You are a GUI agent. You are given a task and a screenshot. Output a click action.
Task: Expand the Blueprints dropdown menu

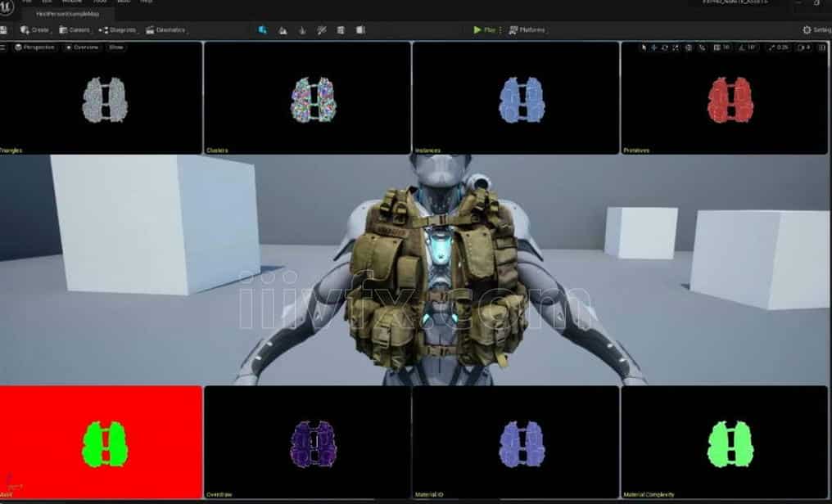coord(118,30)
